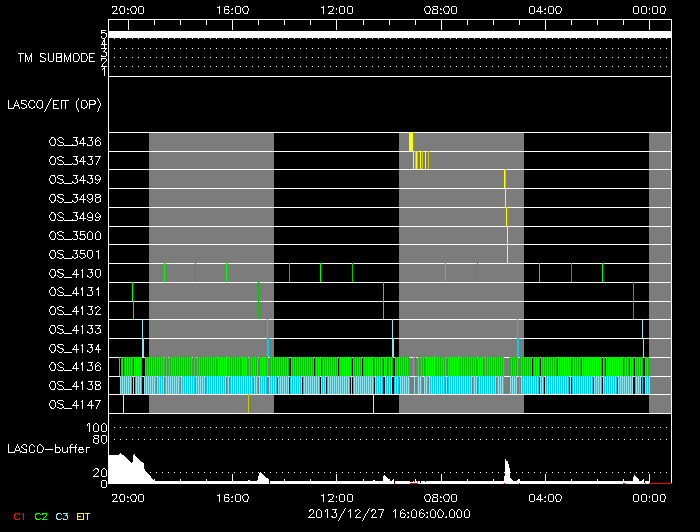Click the TM SUBMODE label
Screen dimensions: 700x532
tap(56, 58)
